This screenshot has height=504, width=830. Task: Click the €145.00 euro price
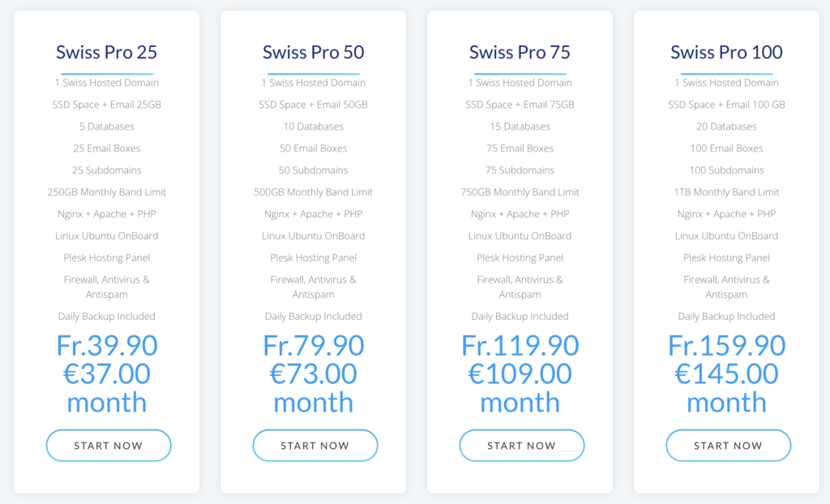(726, 374)
